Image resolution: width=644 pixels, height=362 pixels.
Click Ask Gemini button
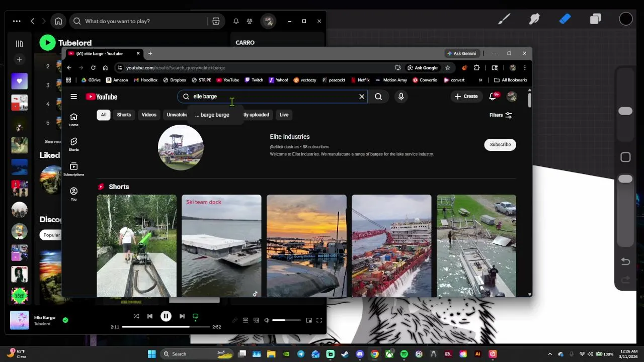tap(461, 53)
